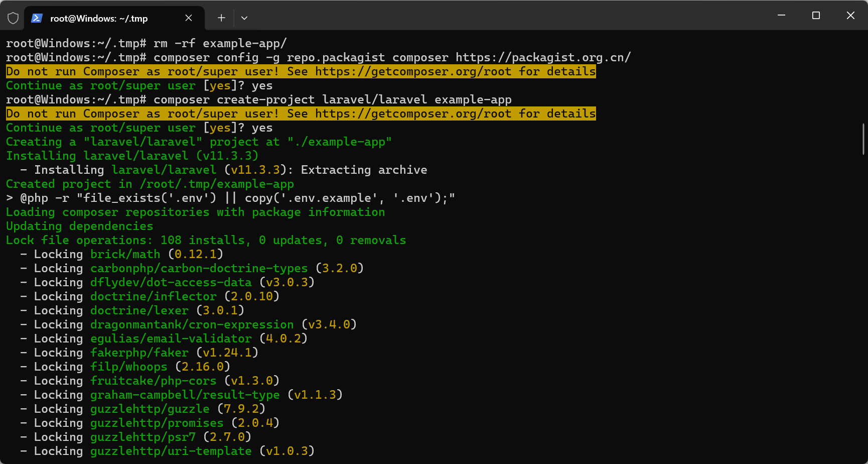Click the 'rm -rf example-app/' command
The image size is (868, 464).
tap(220, 43)
